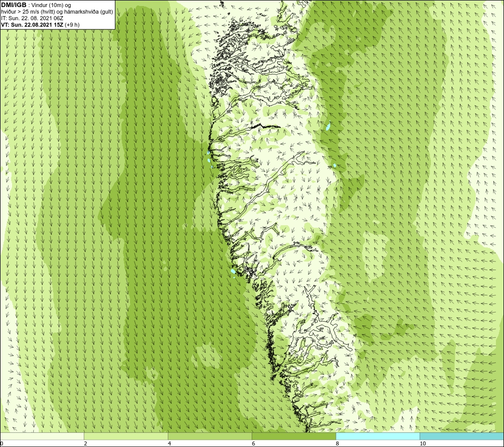Click the legend scale label '2'
The width and height of the screenshot is (504, 447).
(86, 443)
